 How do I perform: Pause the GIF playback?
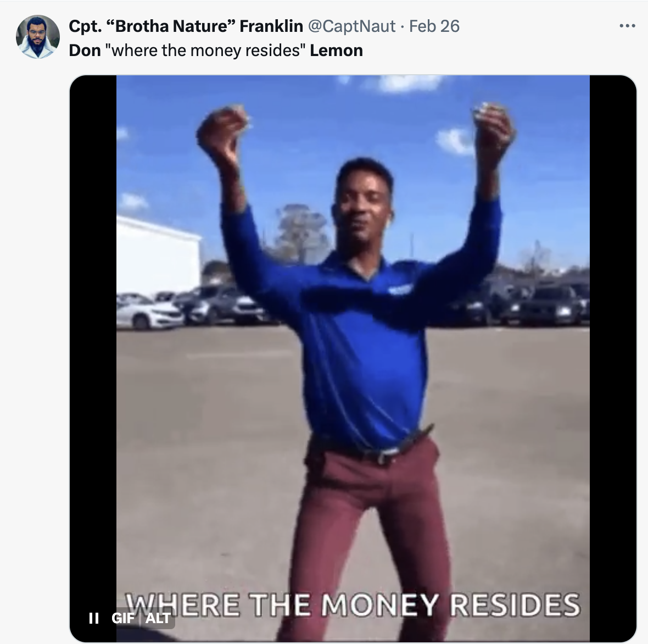coord(94,618)
